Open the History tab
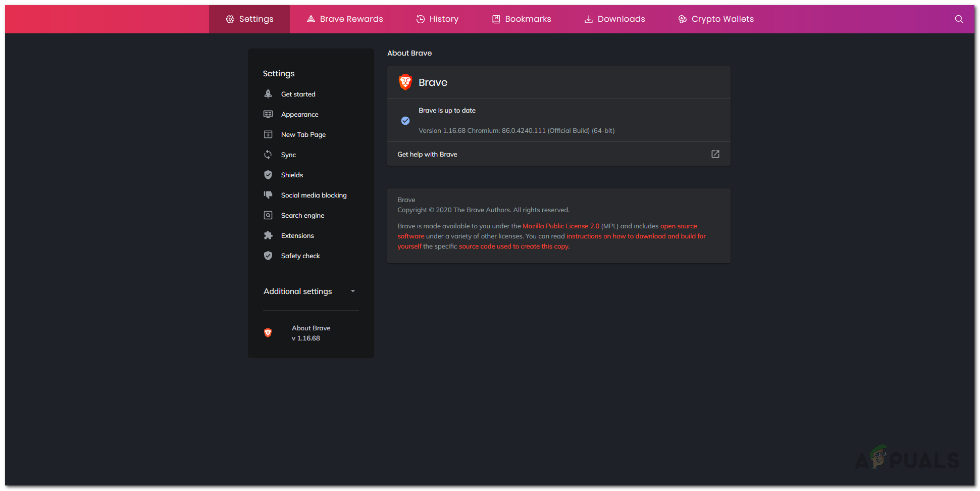This screenshot has width=980, height=491. click(x=437, y=19)
